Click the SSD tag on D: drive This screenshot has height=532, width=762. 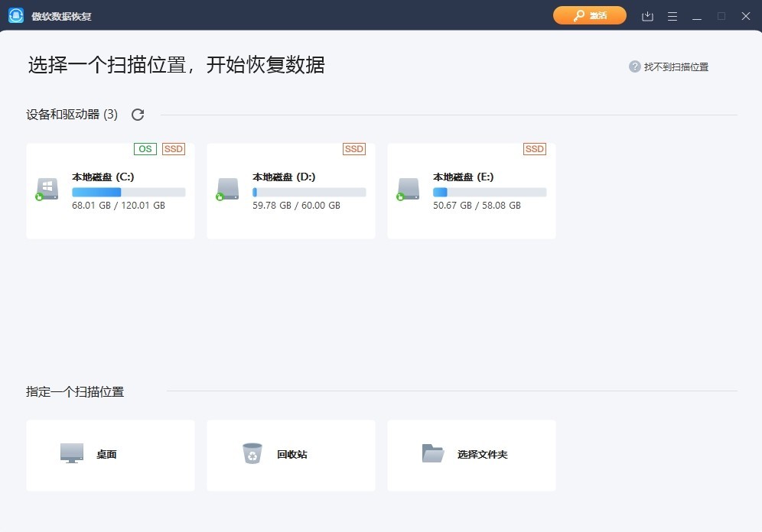(x=354, y=149)
